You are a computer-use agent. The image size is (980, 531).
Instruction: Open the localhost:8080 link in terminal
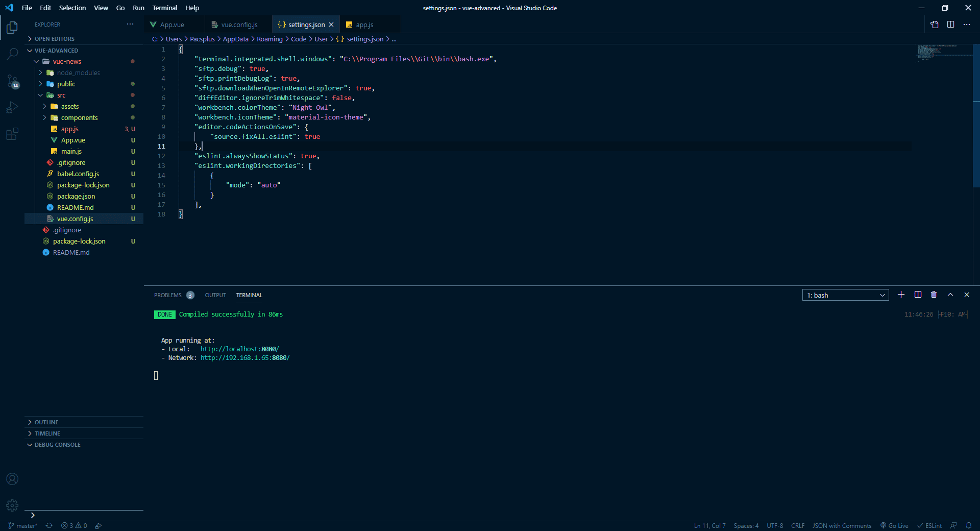tap(239, 349)
